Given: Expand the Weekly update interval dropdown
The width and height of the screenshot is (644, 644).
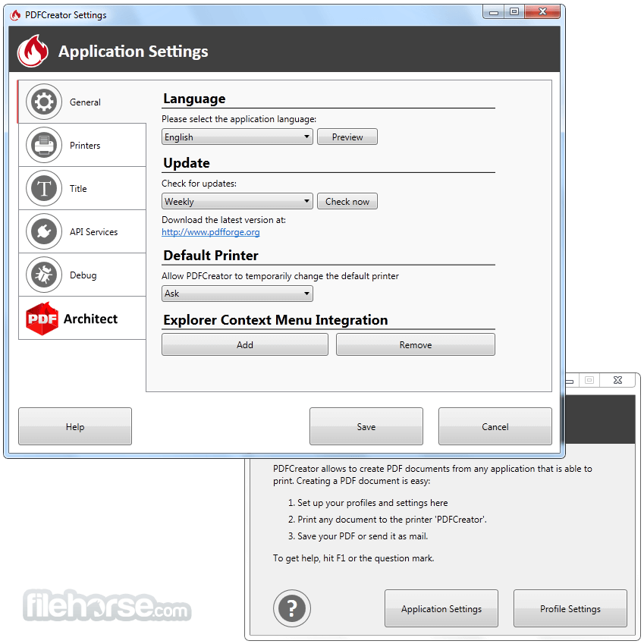Looking at the screenshot, I should point(237,201).
